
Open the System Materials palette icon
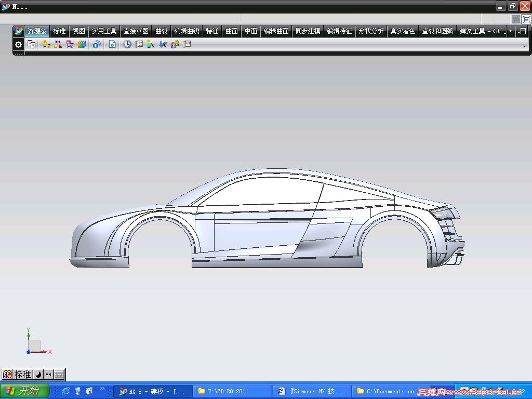[139, 44]
